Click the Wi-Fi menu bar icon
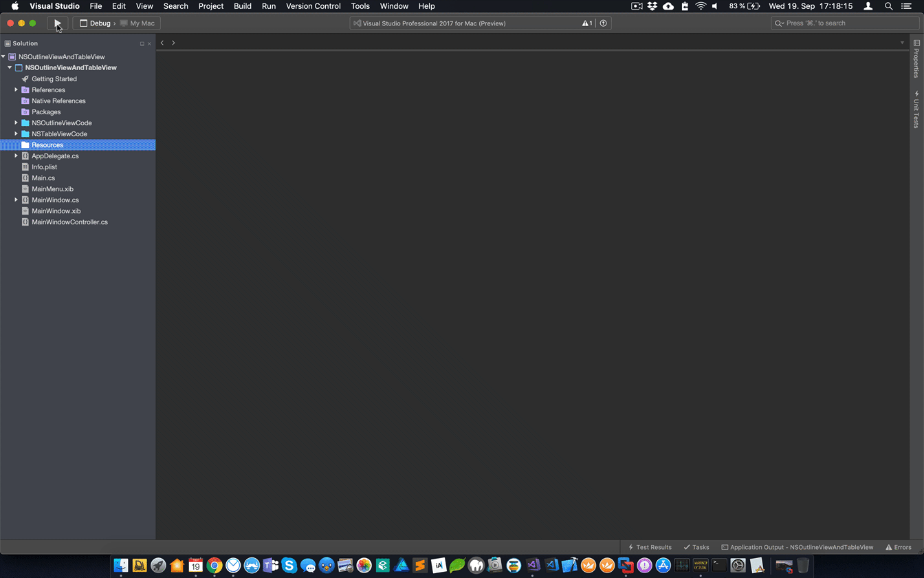Viewport: 924px width, 578px height. point(701,6)
